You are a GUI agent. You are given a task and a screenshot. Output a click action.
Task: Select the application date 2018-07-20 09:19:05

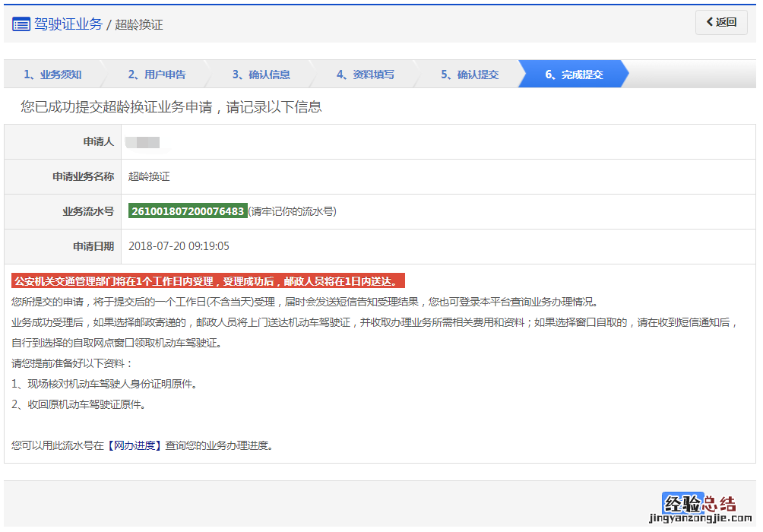179,246
